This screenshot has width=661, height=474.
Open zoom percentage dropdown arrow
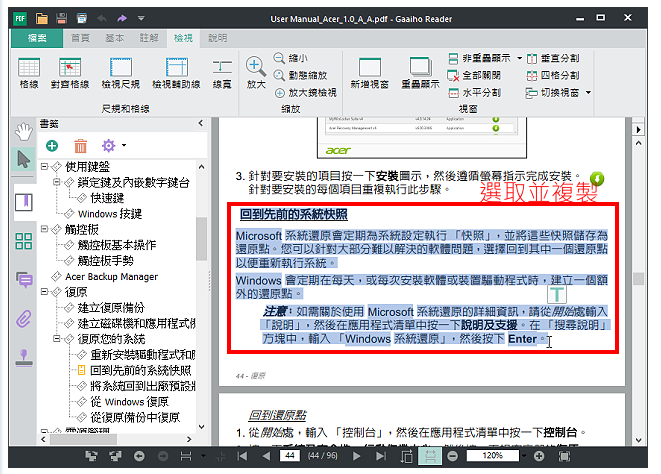524,456
